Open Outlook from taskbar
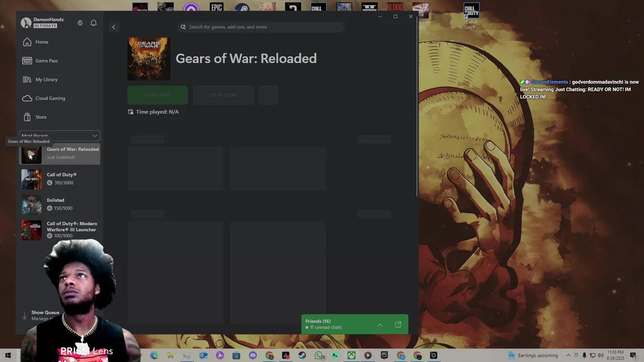Viewport: 644px width, 362px height. (x=203, y=355)
